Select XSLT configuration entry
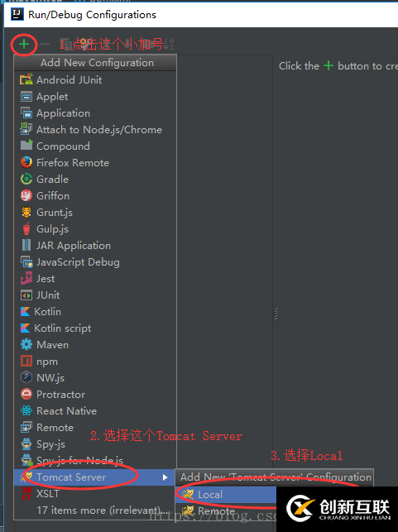398x532 pixels. (95, 494)
